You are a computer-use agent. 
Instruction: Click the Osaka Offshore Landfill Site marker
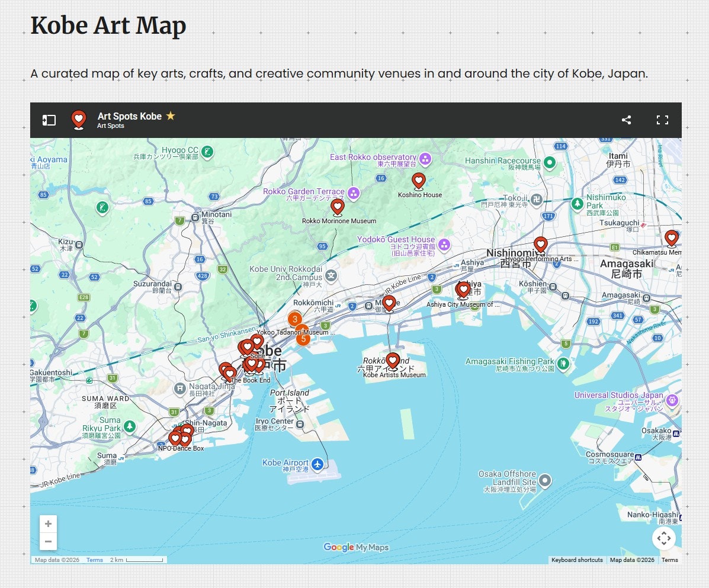[546, 480]
